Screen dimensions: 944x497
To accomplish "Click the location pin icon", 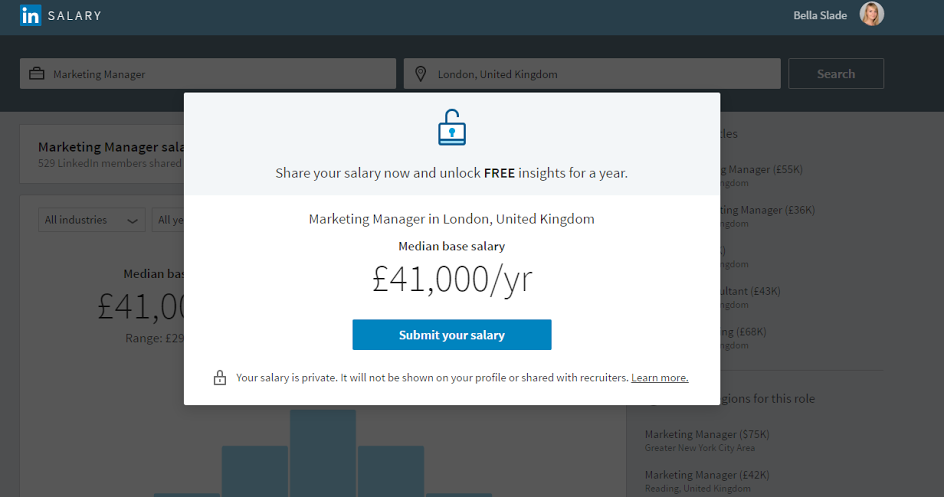I will (x=420, y=74).
